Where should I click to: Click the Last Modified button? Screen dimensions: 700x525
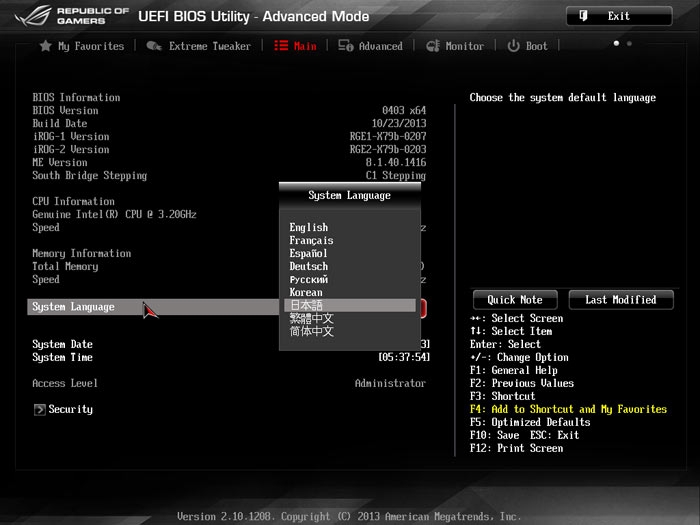point(620,300)
